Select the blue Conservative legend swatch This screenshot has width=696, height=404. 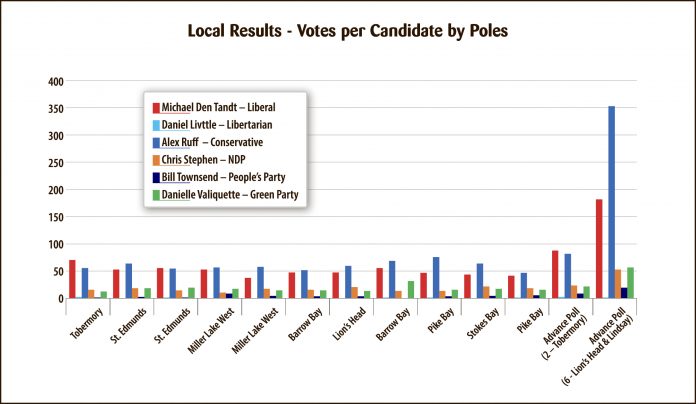tap(155, 142)
